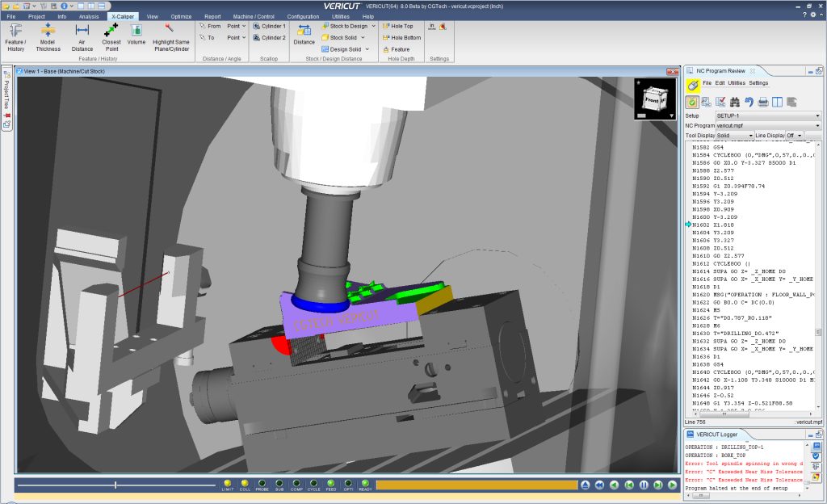Choose the Closest Point tool
The image size is (827, 504).
111,36
